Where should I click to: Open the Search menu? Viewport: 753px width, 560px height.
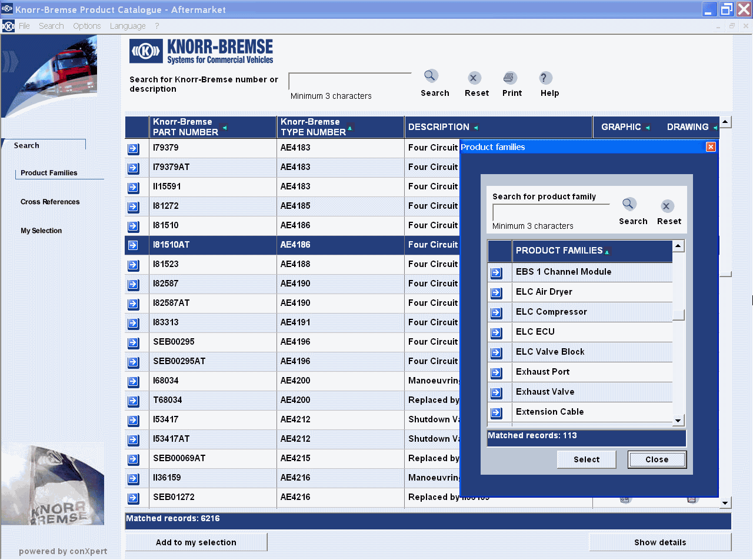[51, 26]
